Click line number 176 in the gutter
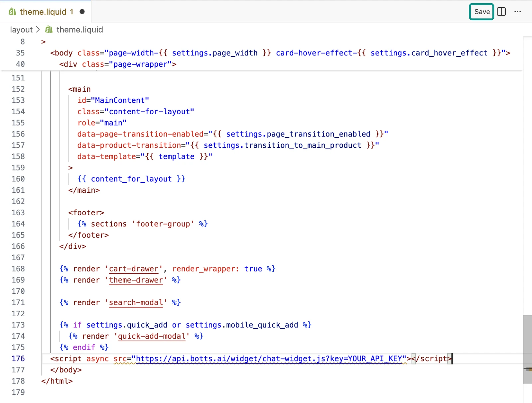 click(18, 359)
